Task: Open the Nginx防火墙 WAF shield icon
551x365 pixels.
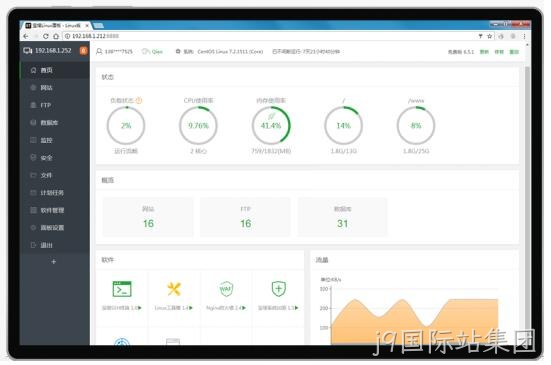Action: (226, 289)
